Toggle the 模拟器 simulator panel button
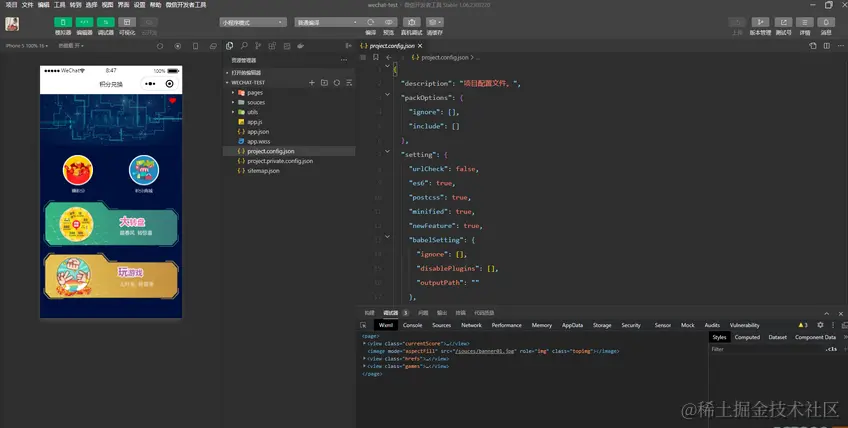 point(63,22)
